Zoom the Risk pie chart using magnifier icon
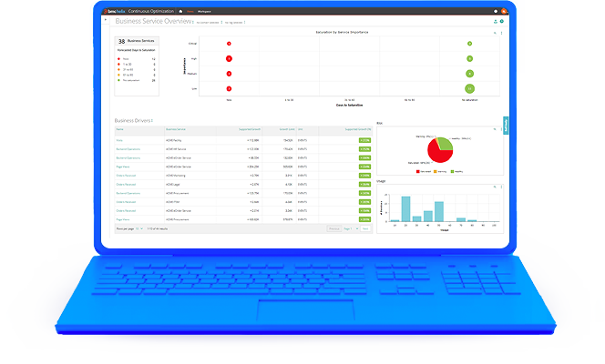Viewport: 605px width, 364px height. 494,129
